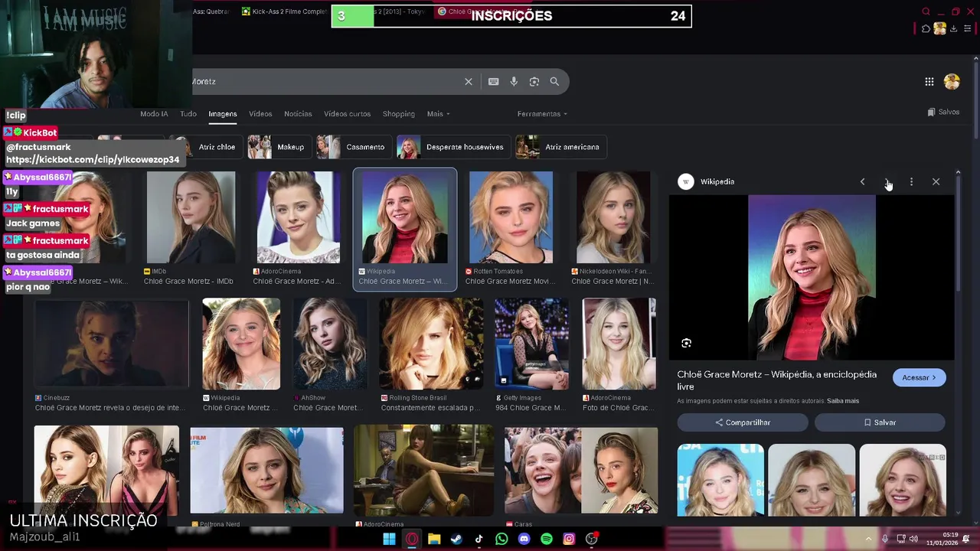Search by image with the Lens icon
Screen dimensions: 980x551
534,82
